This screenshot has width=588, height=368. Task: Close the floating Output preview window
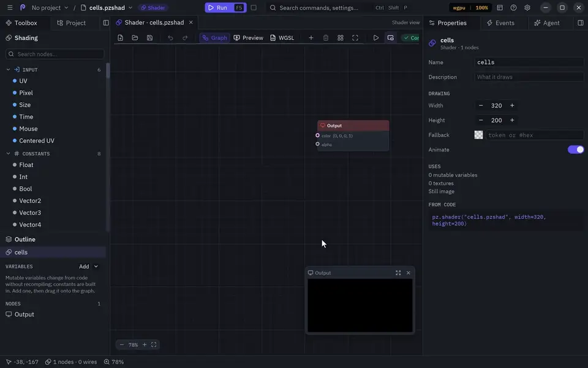[x=409, y=273]
